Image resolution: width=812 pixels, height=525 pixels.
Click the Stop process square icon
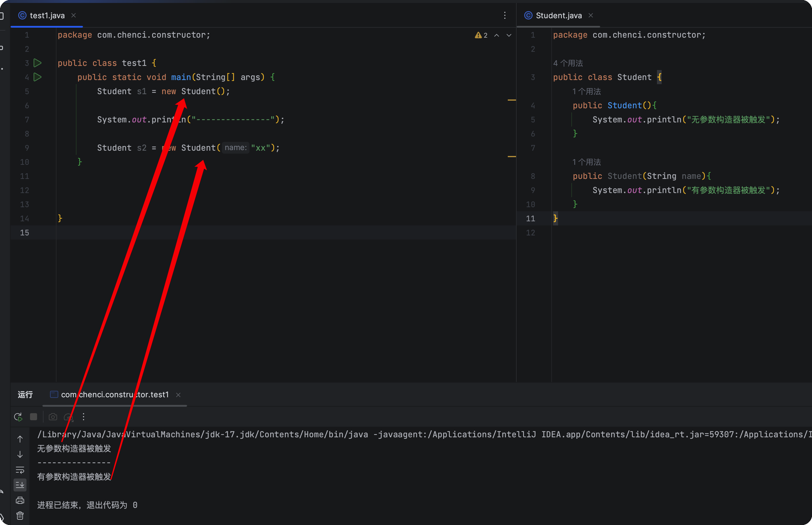[34, 417]
